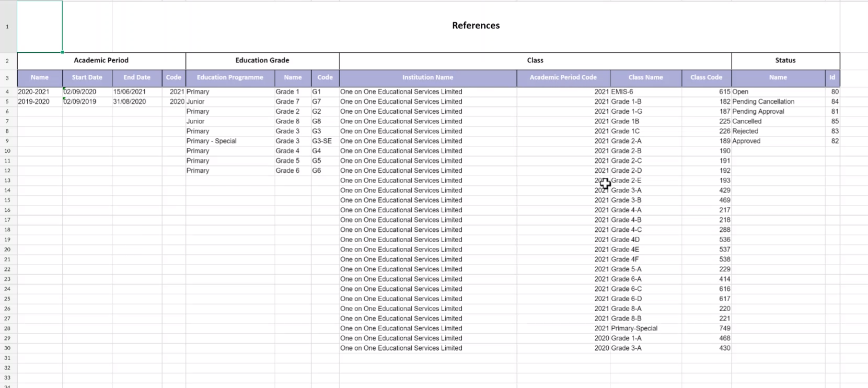Screen dimensions: 868x388
Task: Select row header 10
Action: [8, 151]
